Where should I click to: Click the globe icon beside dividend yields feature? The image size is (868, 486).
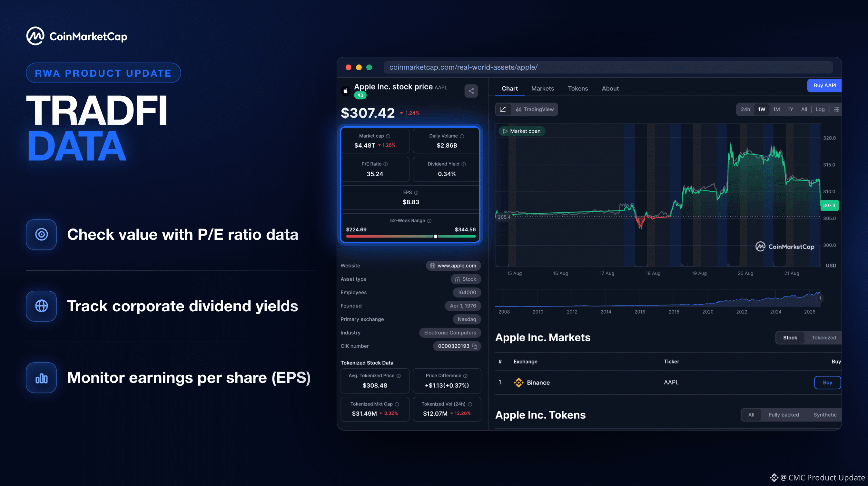coord(42,306)
